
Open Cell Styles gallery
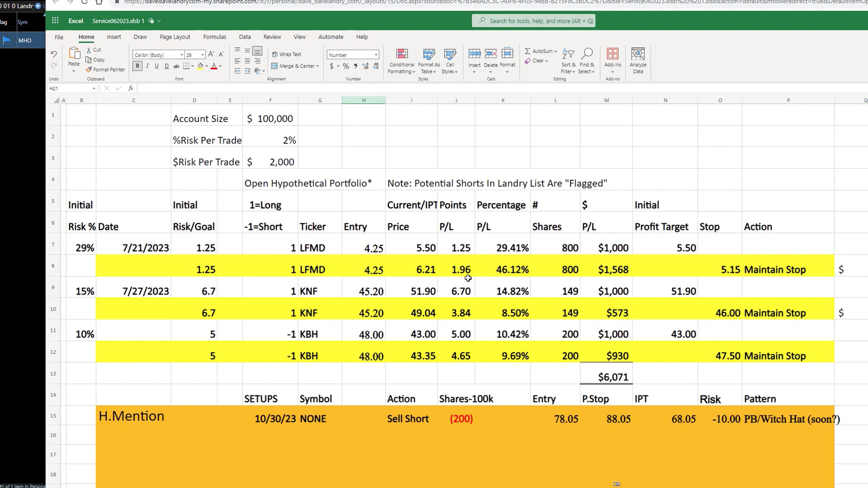click(450, 61)
